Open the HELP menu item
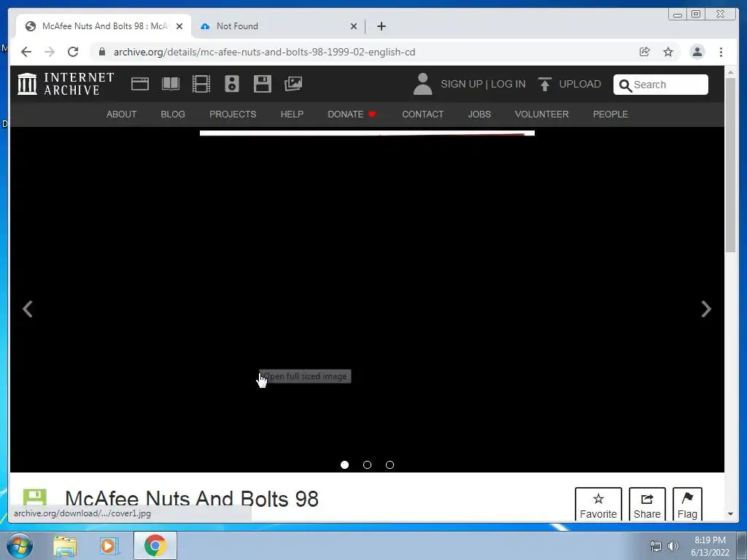 coord(292,114)
